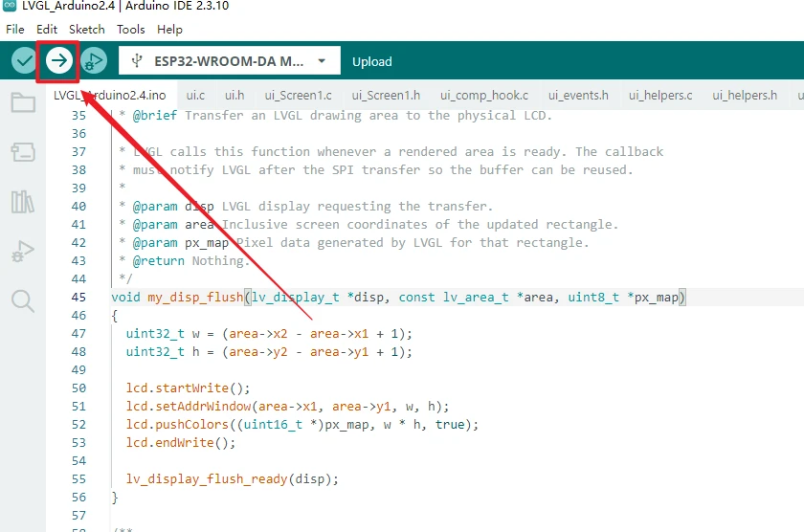Click lv_display_flush_ready on line 55

207,479
